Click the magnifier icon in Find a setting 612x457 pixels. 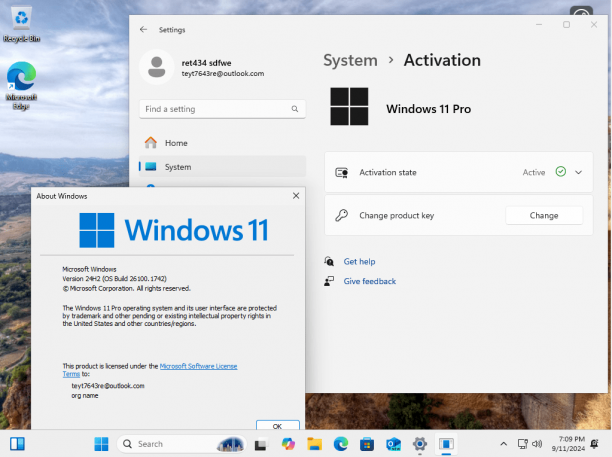coord(295,109)
